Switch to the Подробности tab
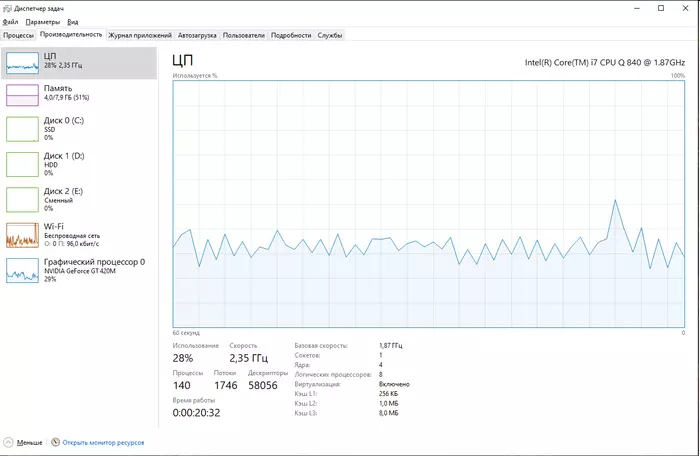Viewport: 700px width, 456px height. (291, 35)
